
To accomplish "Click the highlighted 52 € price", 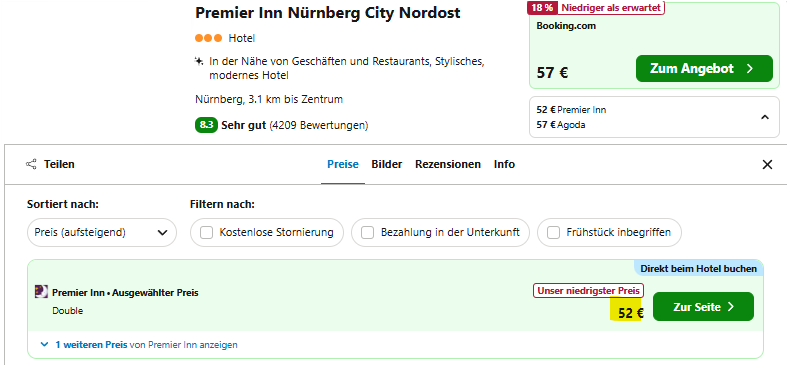I will 630,313.
